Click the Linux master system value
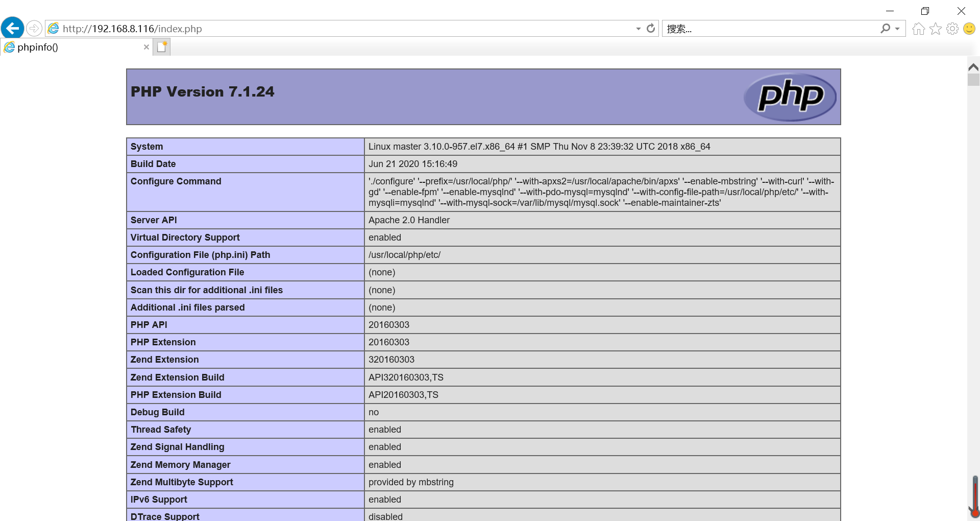This screenshot has width=980, height=521. pos(540,147)
